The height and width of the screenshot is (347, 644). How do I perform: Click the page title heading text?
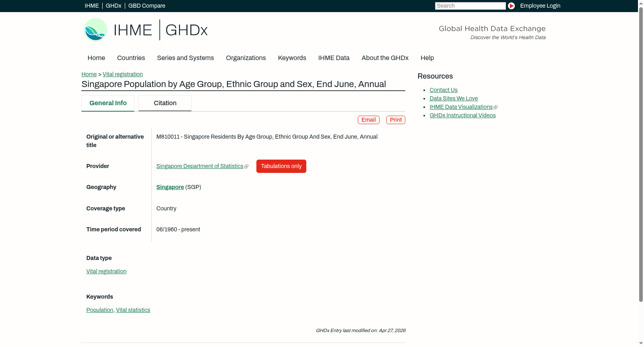(233, 84)
